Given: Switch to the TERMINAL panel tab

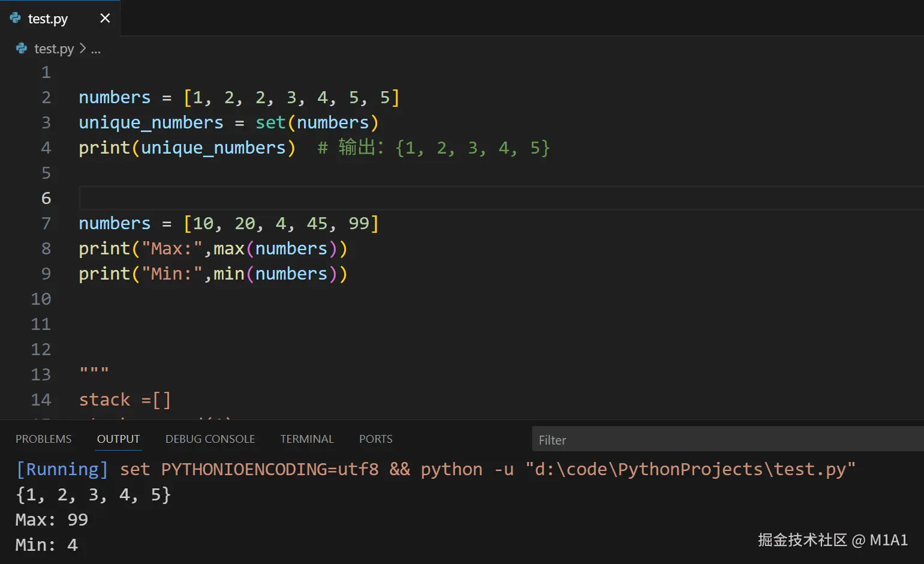Looking at the screenshot, I should 307,439.
